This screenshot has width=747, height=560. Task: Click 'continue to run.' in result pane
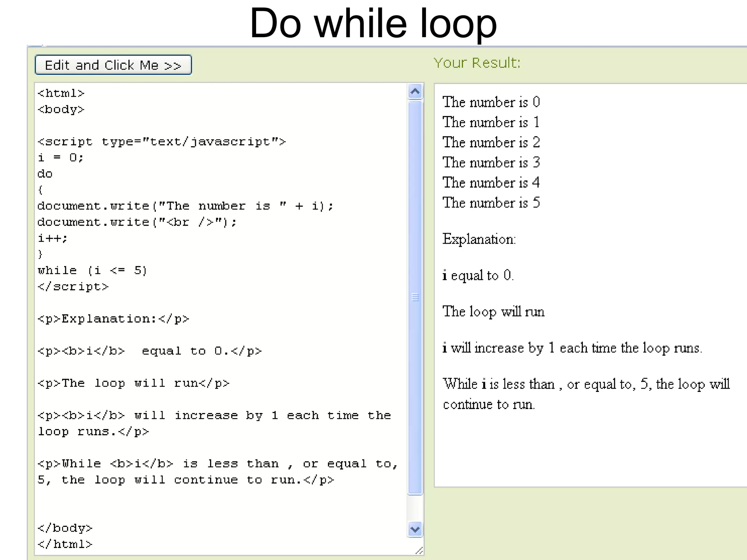489,404
